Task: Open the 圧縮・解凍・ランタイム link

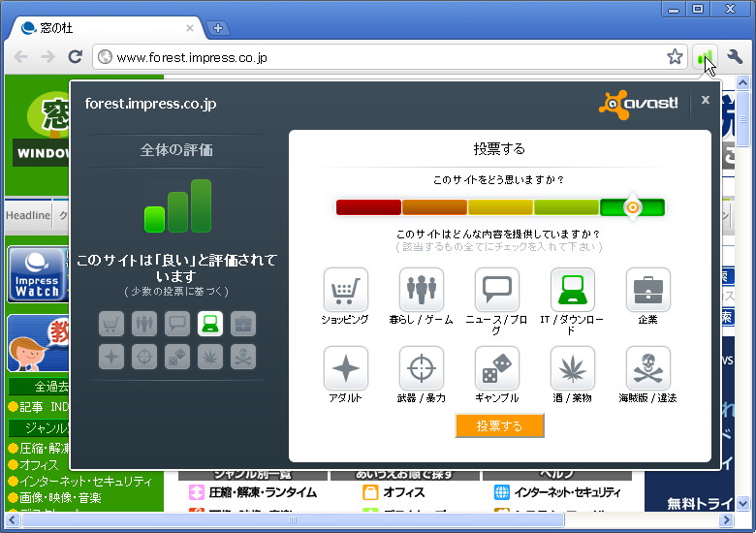Action: (263, 492)
